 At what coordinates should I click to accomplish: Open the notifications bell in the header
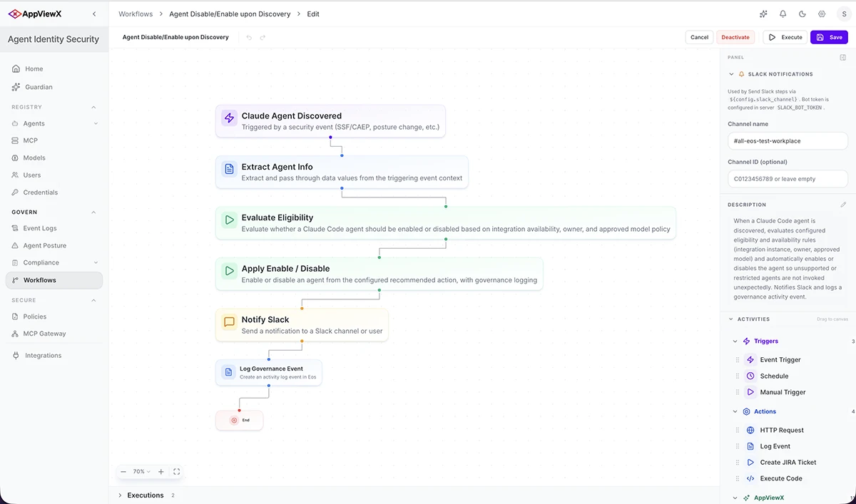[x=783, y=14]
